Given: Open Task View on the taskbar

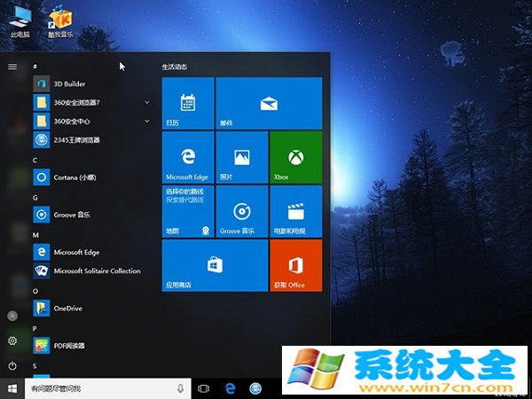Looking at the screenshot, I should coord(204,388).
